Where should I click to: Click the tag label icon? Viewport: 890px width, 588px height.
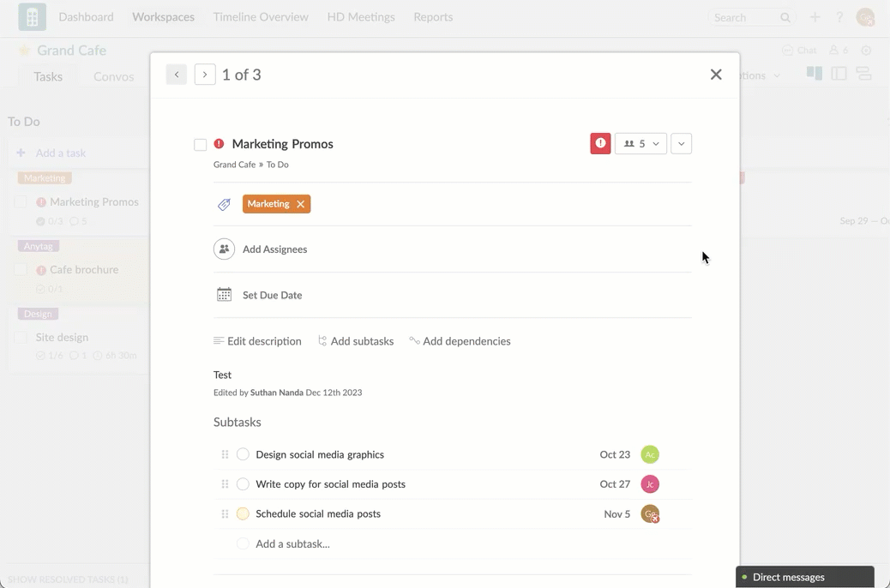pyautogui.click(x=224, y=204)
